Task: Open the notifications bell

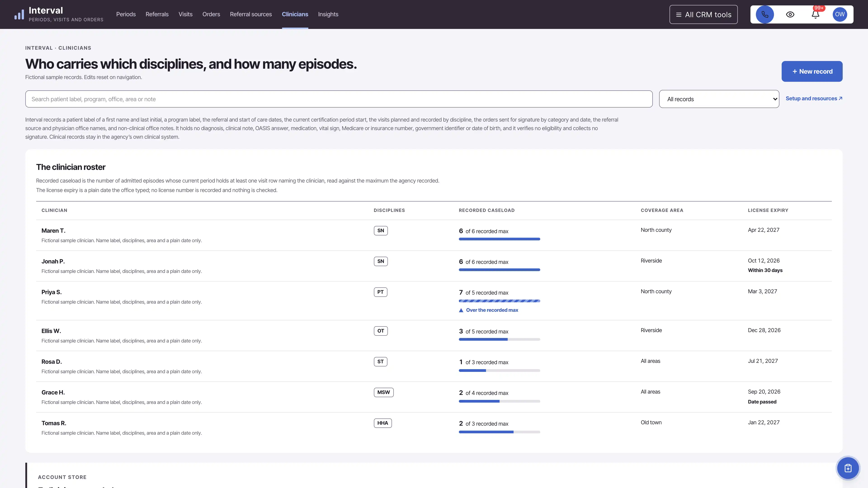Action: point(815,14)
